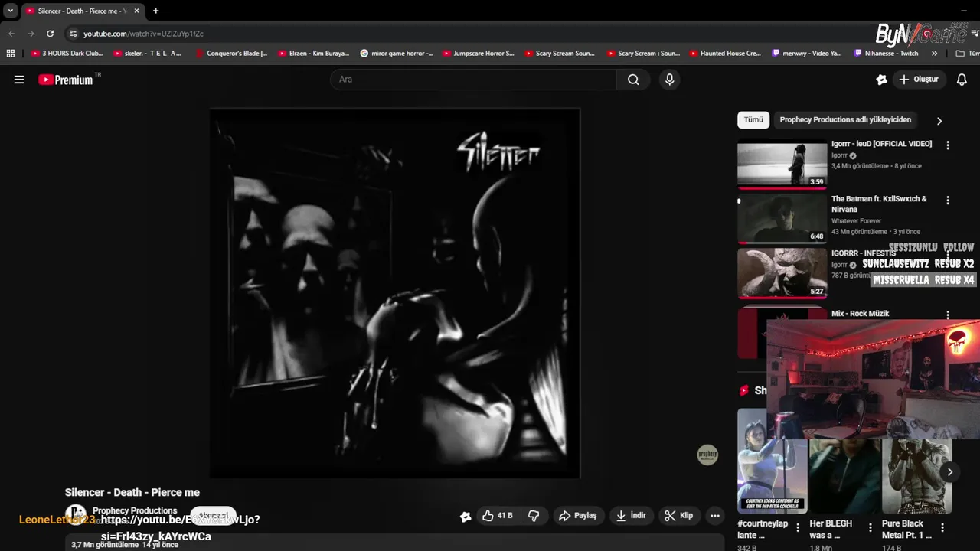Open the skeler. - T E L A bookmark
The image size is (980, 551).
(x=148, y=54)
